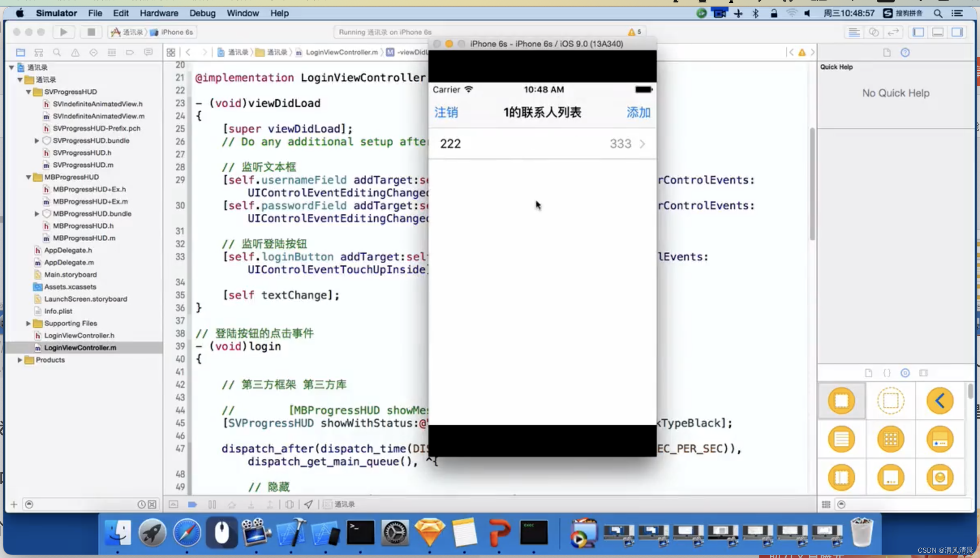The height and width of the screenshot is (558, 980).
Task: Open the Test navigator icon
Action: 93,52
